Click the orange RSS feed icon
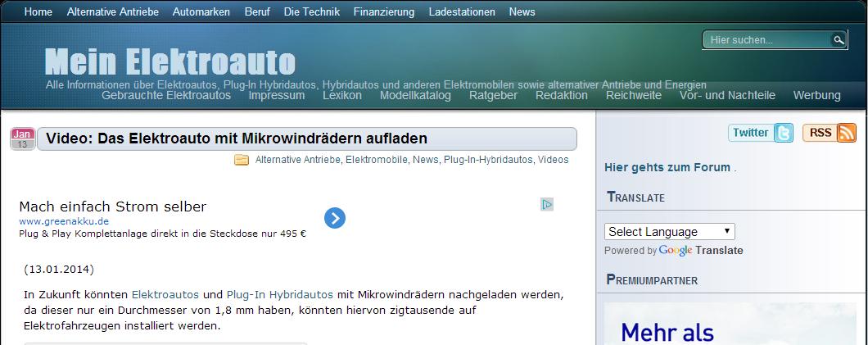 (847, 133)
